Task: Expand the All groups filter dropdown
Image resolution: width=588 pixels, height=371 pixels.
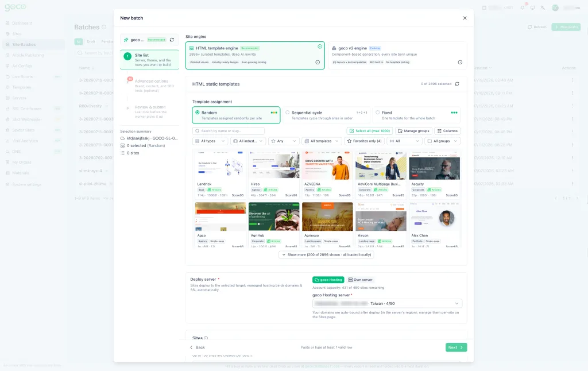Action: coord(443,141)
